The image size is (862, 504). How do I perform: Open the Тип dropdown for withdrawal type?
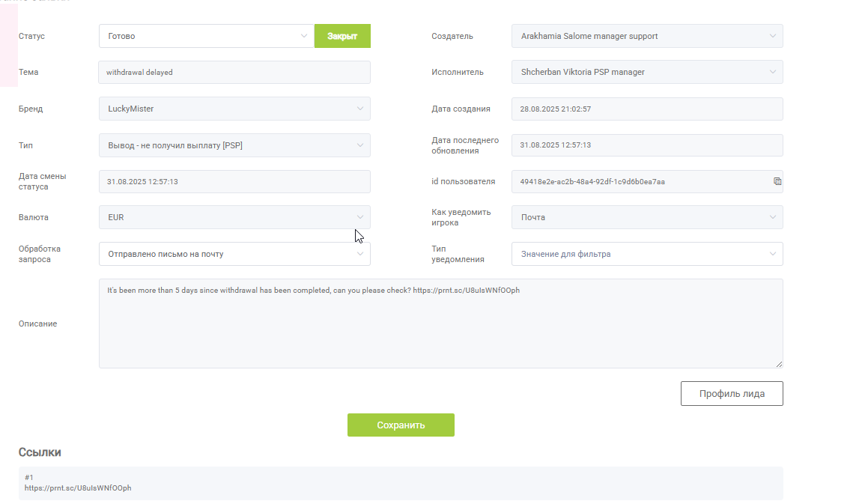234,145
